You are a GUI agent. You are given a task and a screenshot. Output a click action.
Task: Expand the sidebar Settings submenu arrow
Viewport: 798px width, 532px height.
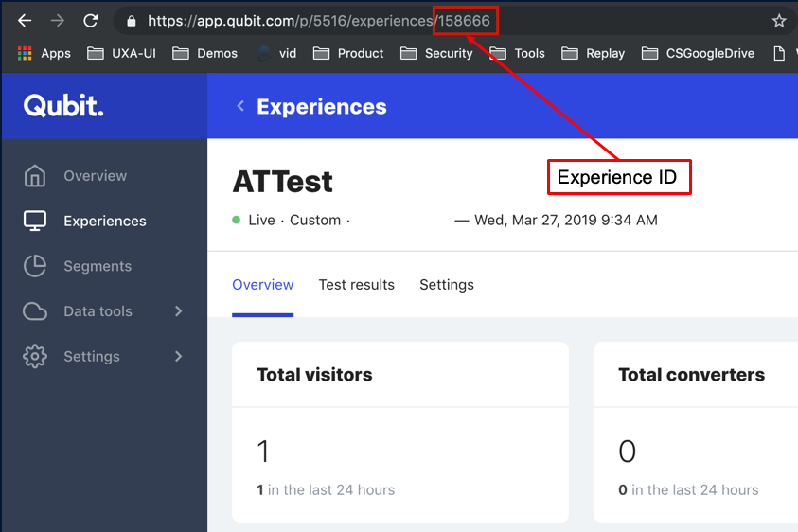pyautogui.click(x=178, y=356)
